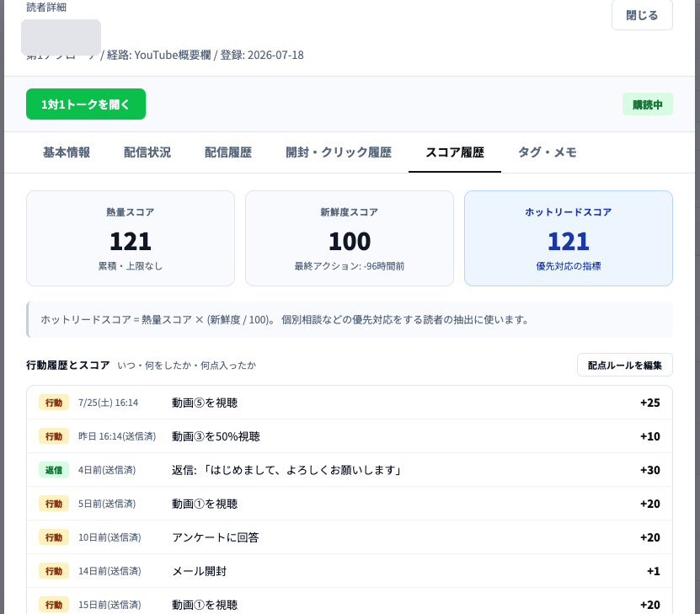Select the 開封・クリック履歴 tab
The image size is (700, 614).
point(339,152)
